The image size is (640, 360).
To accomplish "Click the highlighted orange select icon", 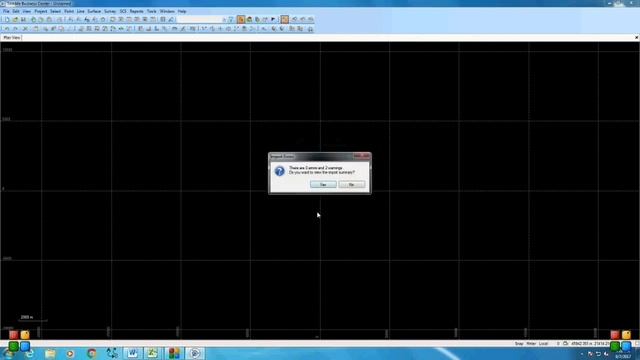I will click(x=241, y=19).
